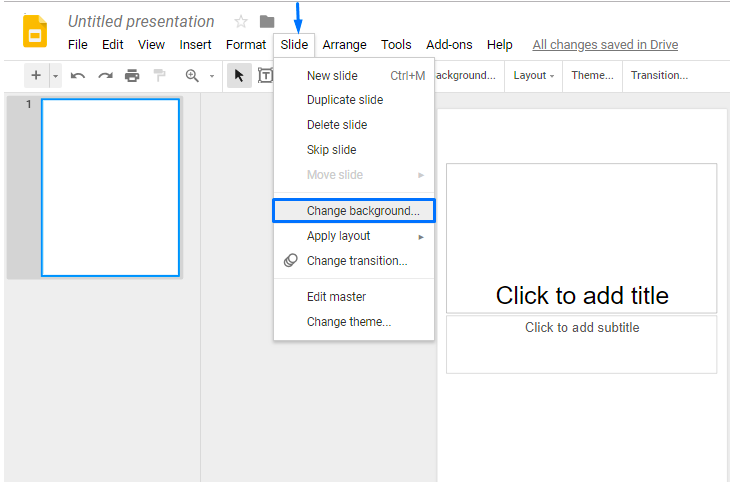730x482 pixels.
Task: Click the Google Slides home logo
Action: pyautogui.click(x=35, y=31)
